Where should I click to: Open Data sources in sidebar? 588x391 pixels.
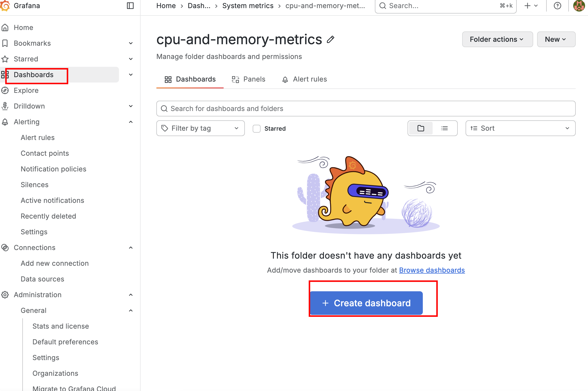[43, 279]
